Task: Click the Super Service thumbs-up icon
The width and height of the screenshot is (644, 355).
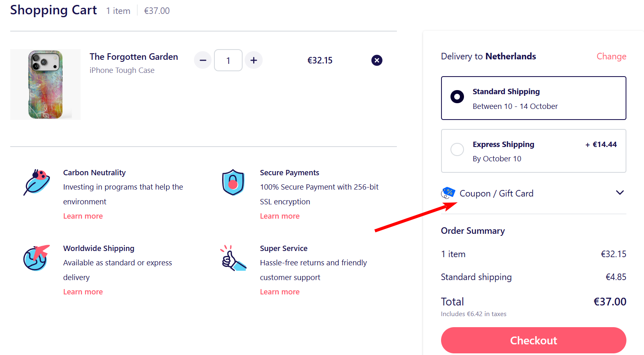Action: coord(233,258)
